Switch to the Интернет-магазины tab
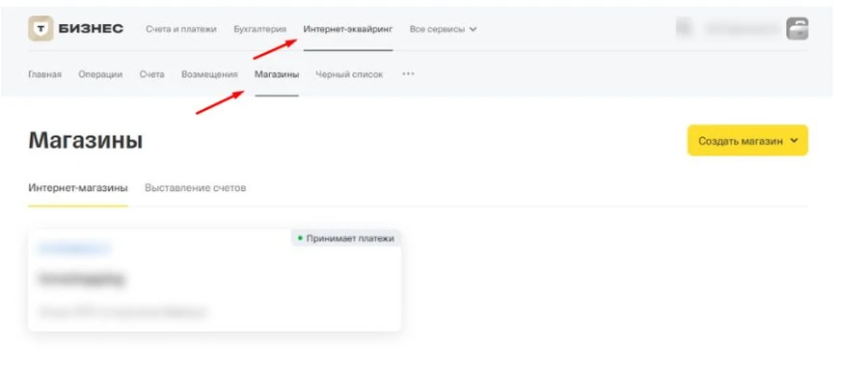Image resolution: width=868 pixels, height=386 pixels. 77,187
